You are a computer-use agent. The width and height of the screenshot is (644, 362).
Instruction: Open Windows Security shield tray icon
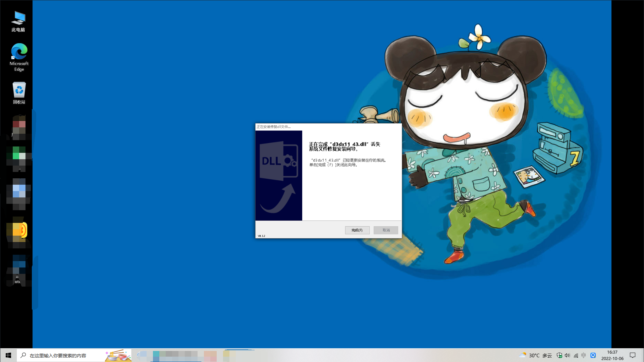[559, 356]
